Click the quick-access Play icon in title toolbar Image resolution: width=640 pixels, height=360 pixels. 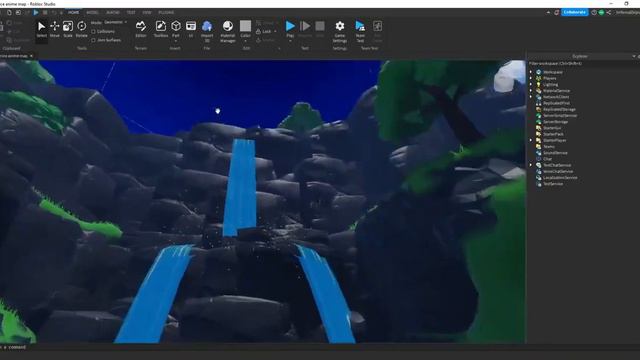coord(36,12)
